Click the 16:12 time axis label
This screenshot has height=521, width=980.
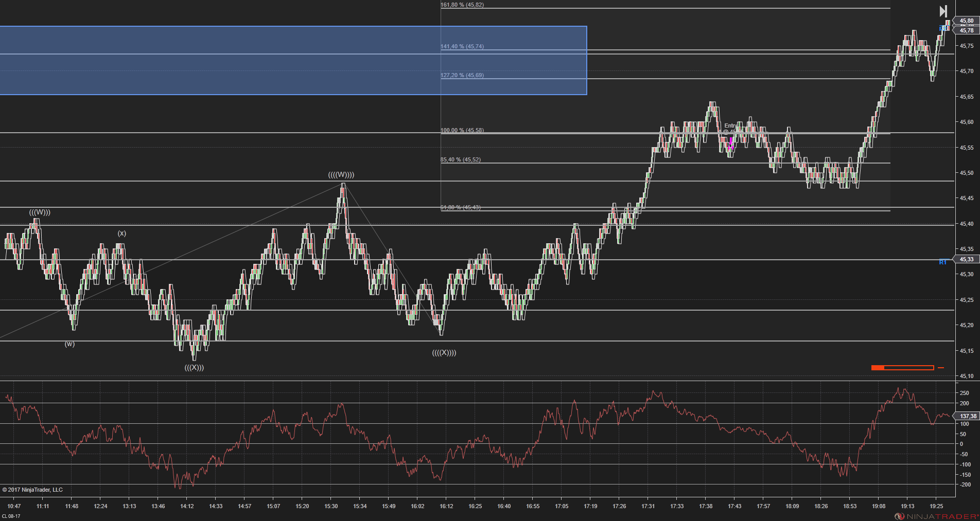coord(447,506)
